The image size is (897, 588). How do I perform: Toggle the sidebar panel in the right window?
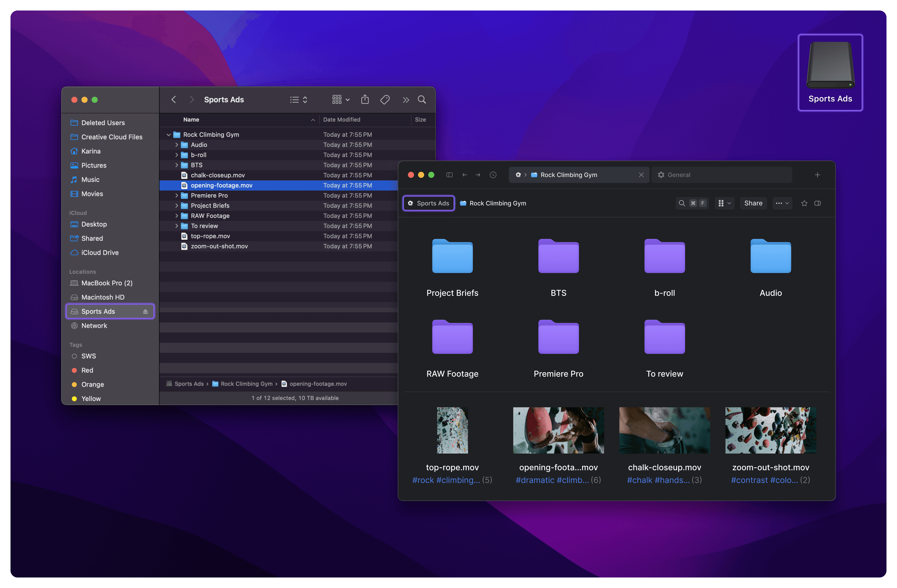coord(450,175)
